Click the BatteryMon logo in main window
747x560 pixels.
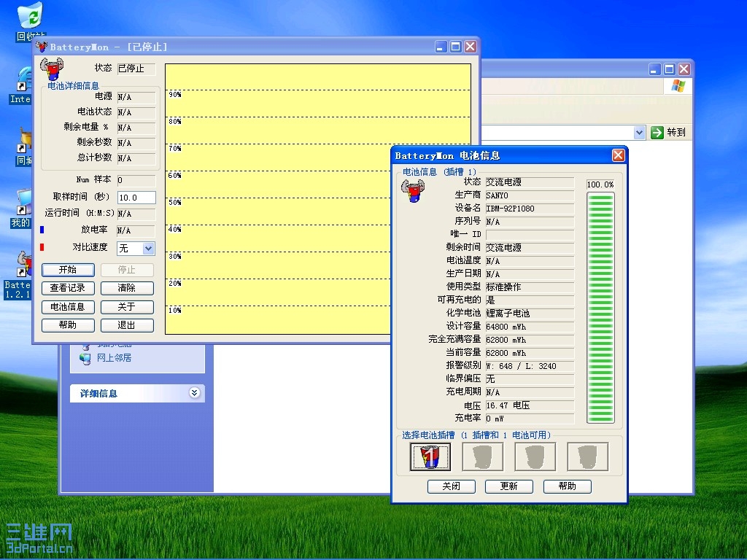[x=52, y=69]
